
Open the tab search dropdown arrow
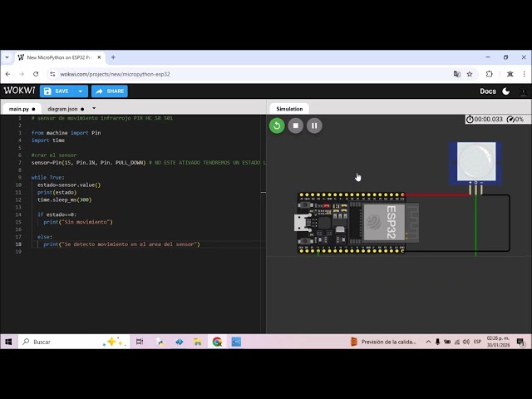pyautogui.click(x=7, y=57)
